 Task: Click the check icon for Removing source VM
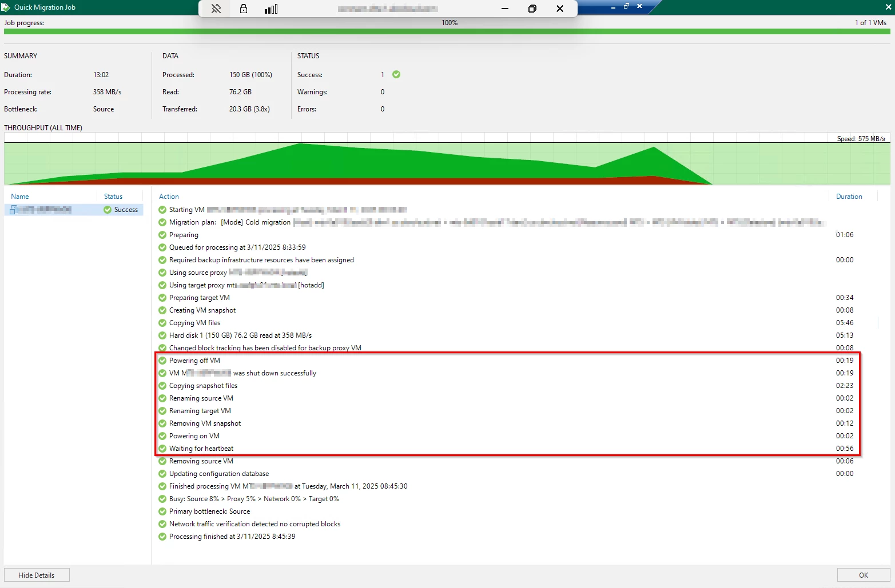click(x=162, y=461)
